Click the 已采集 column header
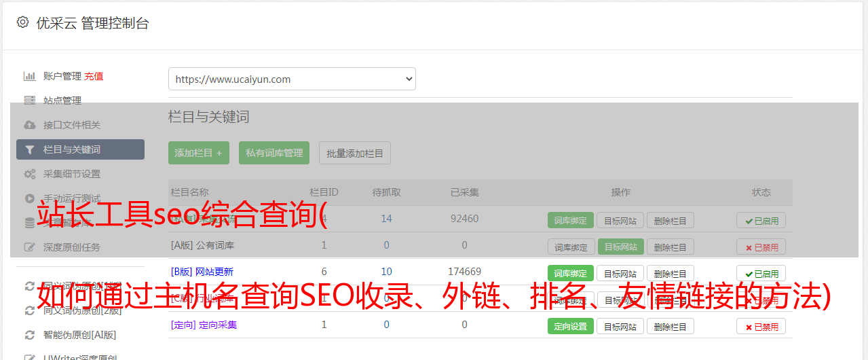Viewport: 868px width, 360px height. point(465,192)
